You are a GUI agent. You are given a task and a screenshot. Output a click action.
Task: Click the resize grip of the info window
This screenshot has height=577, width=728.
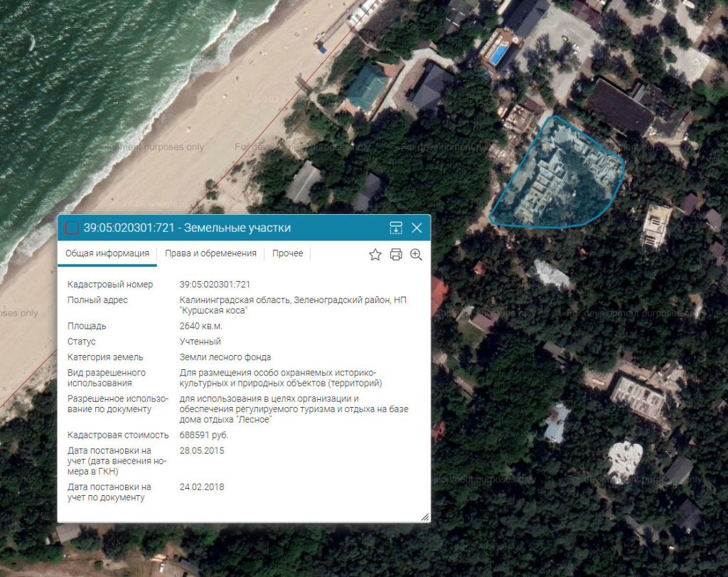coord(425,517)
